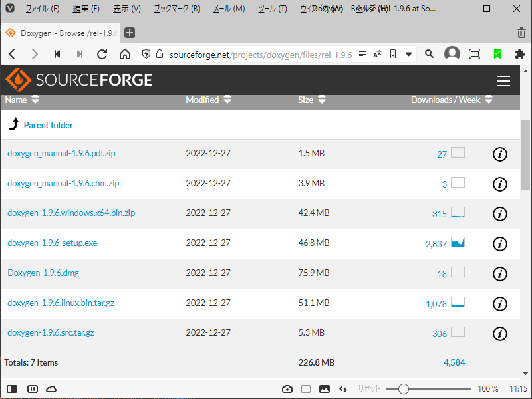Viewport: 532px width, 399px height.
Task: Download doxygen-1.9.6.windows.x64.bin.zip
Action: click(x=71, y=213)
